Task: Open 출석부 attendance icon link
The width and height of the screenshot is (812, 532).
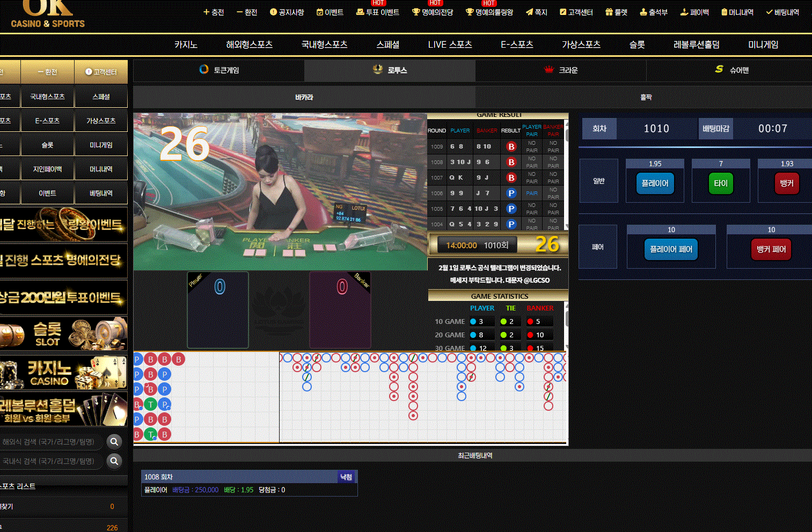Action: pyautogui.click(x=643, y=12)
